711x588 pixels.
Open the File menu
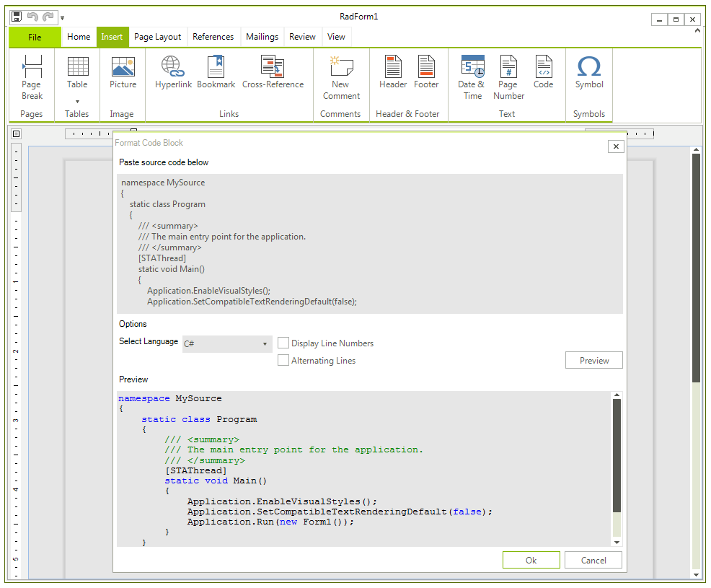click(33, 36)
